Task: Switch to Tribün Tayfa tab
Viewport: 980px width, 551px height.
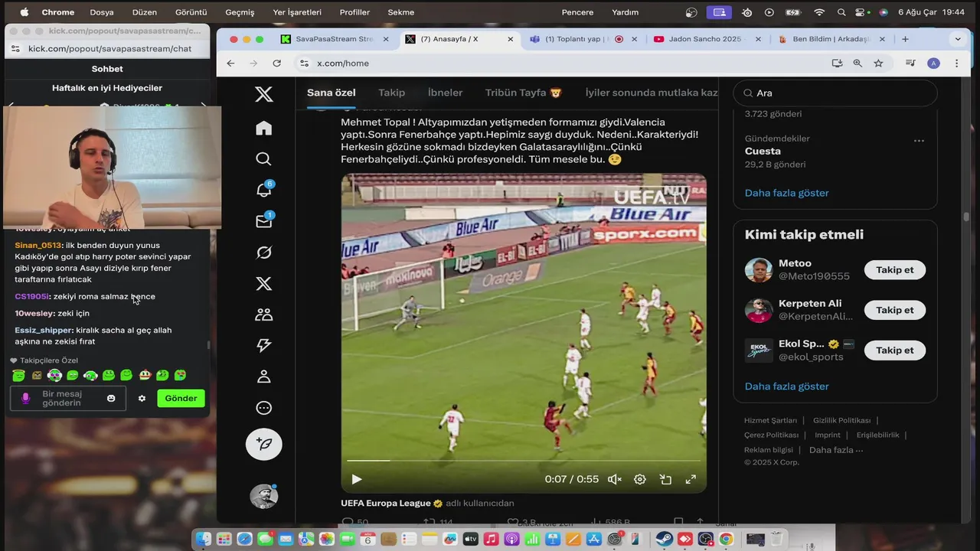Action: pyautogui.click(x=524, y=93)
